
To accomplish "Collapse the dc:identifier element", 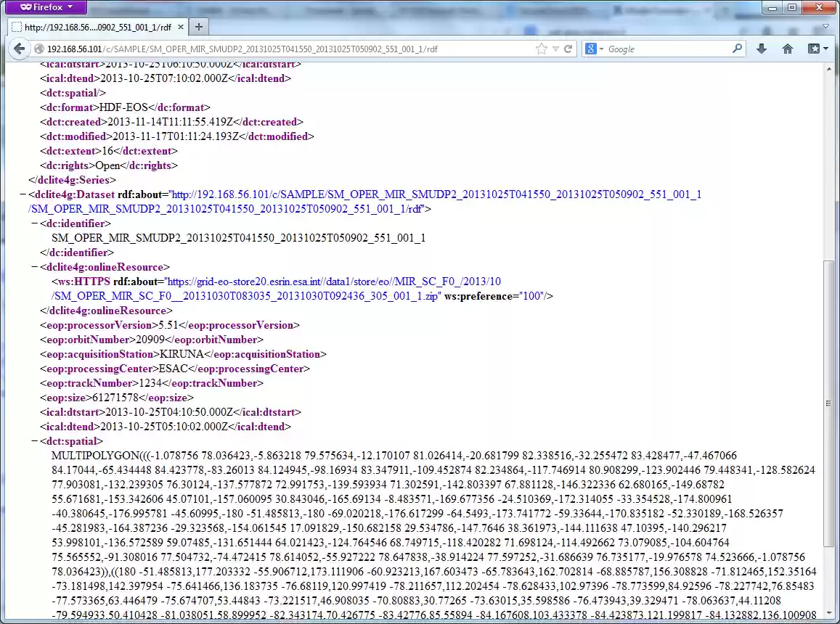I will [33, 223].
